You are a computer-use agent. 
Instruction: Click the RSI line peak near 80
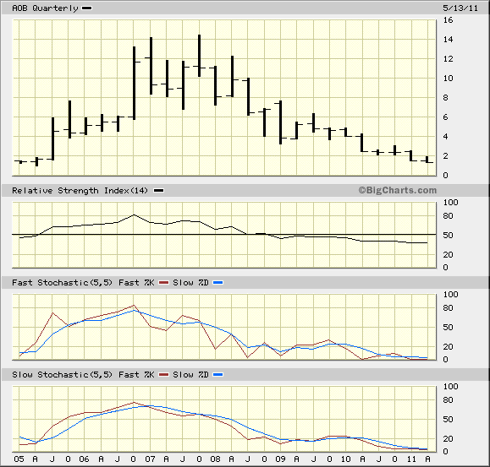pyautogui.click(x=134, y=215)
